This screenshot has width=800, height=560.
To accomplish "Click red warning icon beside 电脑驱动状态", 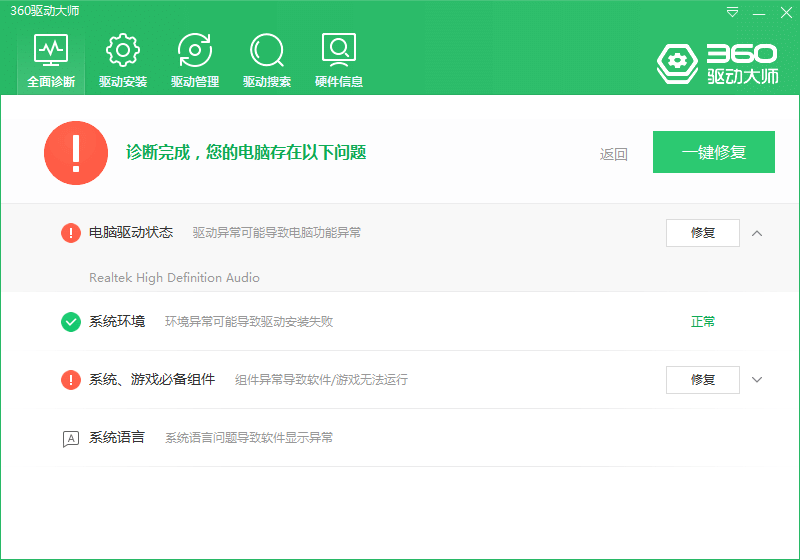I will tap(71, 233).
